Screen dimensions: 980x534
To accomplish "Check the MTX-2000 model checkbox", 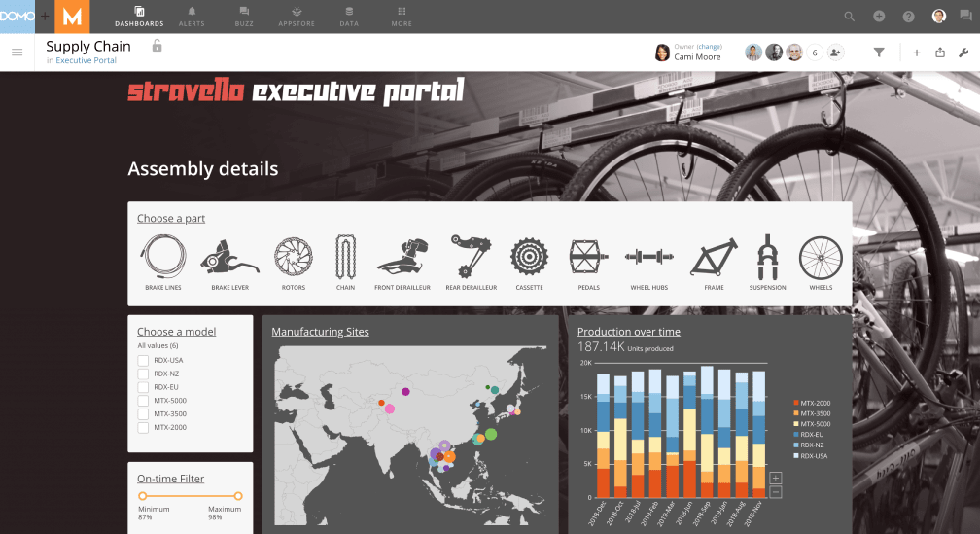I will tap(143, 428).
